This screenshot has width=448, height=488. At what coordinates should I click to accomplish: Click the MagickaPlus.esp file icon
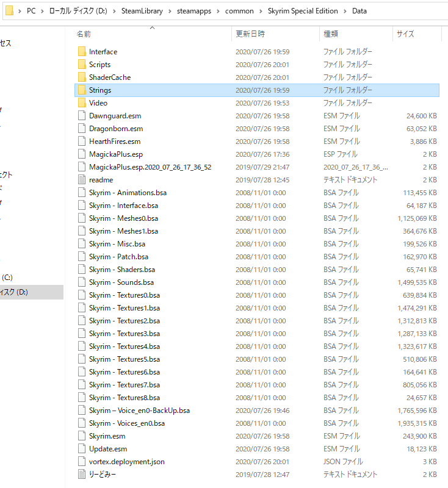[x=82, y=154]
